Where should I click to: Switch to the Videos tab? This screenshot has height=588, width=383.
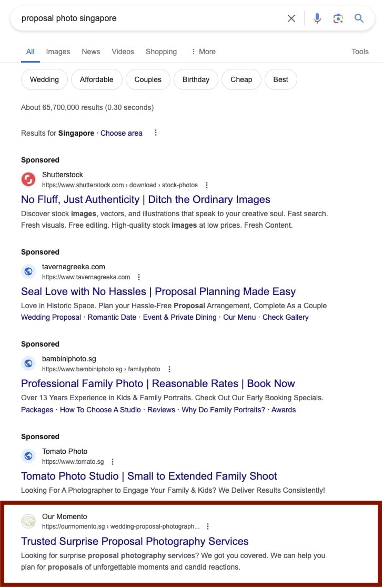pyautogui.click(x=123, y=52)
